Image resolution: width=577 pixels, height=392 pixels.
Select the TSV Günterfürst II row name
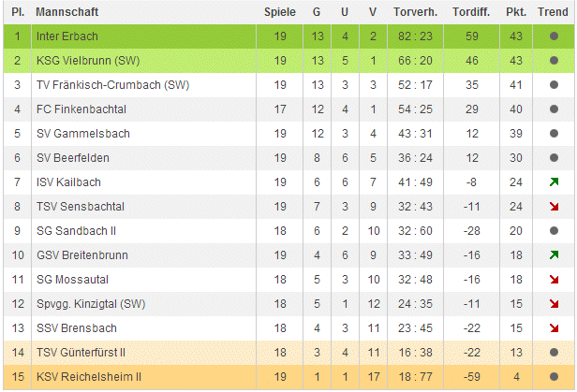(x=81, y=352)
